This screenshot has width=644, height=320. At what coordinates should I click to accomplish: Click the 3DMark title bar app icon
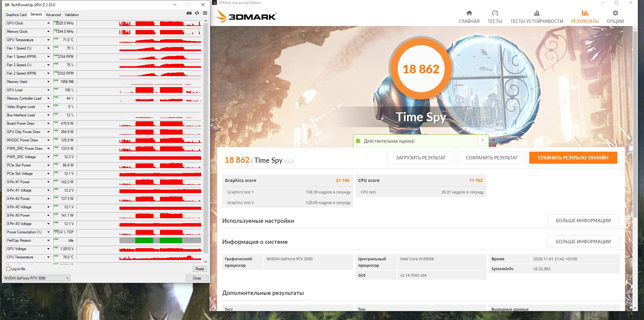pos(214,3)
